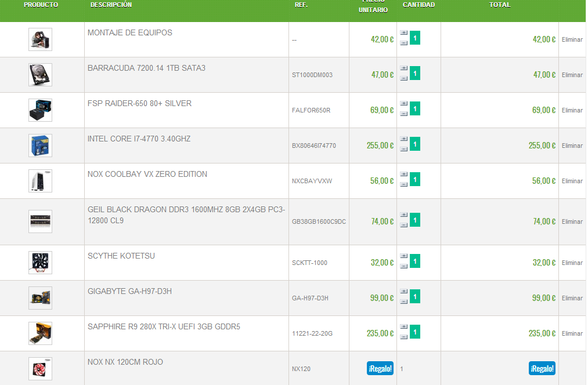
Task: Click minus button for Barracuda 1TB
Action: pyautogui.click(x=403, y=78)
